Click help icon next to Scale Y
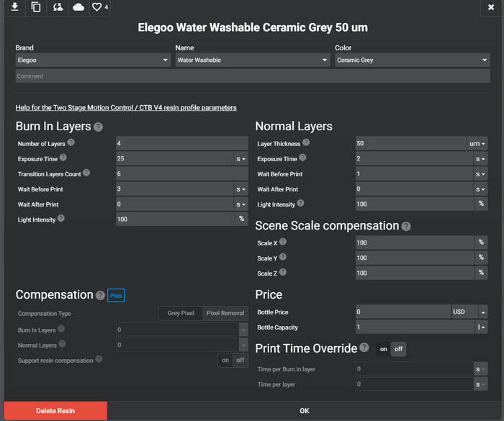The image size is (504, 421). tap(283, 256)
